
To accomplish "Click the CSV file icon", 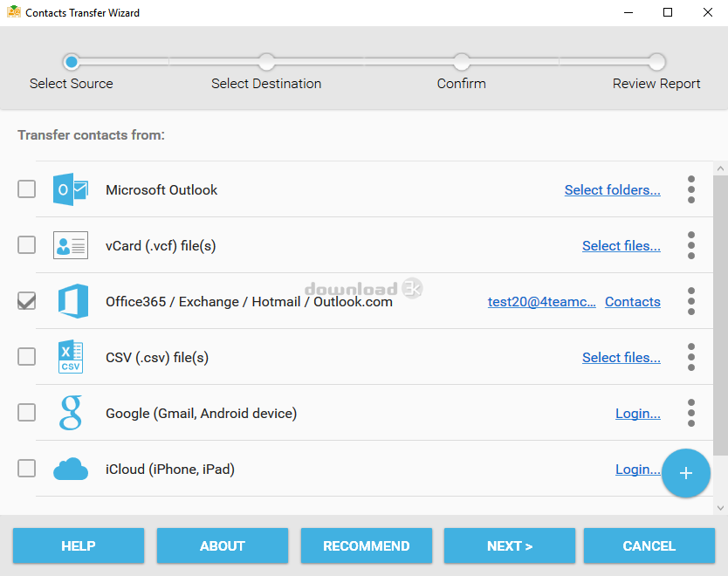I will pos(71,357).
